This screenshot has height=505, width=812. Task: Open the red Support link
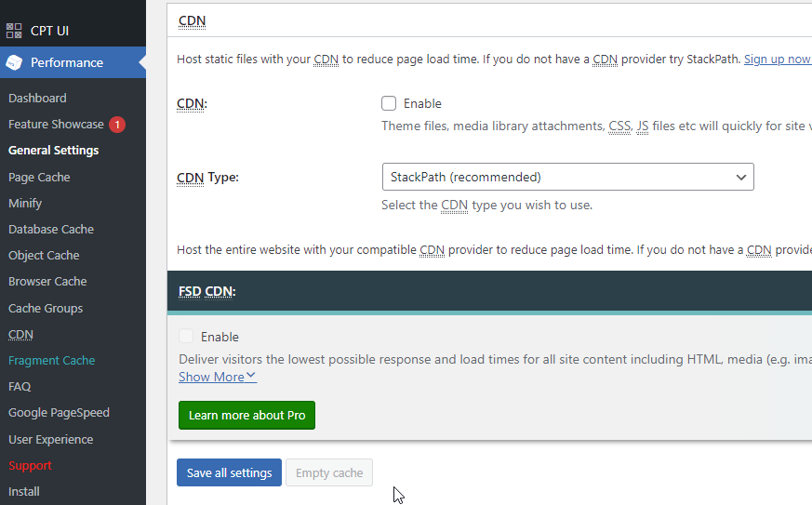[30, 465]
